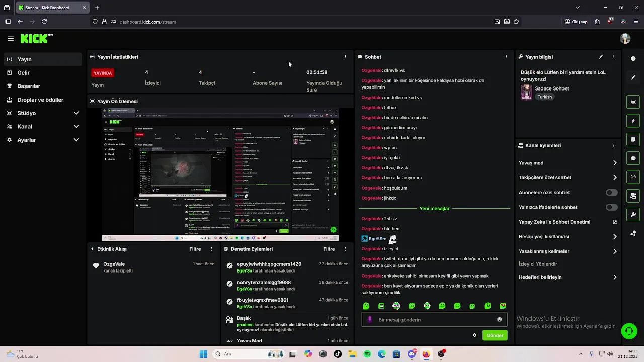Open Yayın bilgisi three-dot options
Image resolution: width=644 pixels, height=362 pixels.
pos(613,57)
